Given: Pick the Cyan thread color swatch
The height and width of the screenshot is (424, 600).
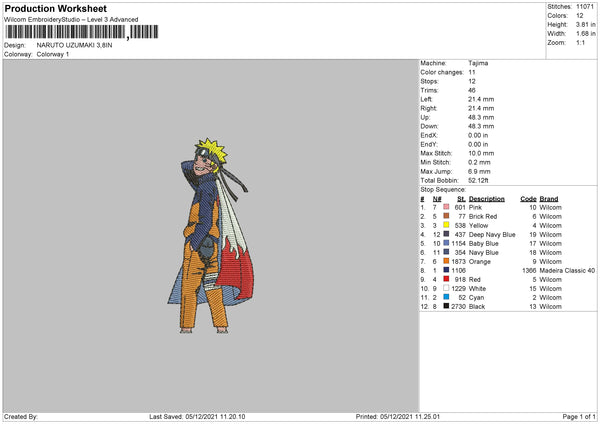Looking at the screenshot, I should (x=446, y=297).
